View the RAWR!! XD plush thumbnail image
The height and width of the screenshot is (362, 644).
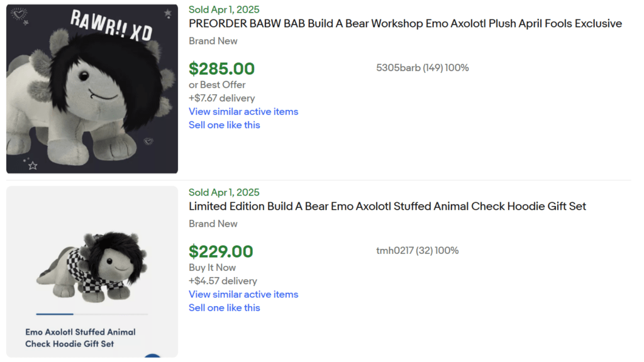(92, 88)
